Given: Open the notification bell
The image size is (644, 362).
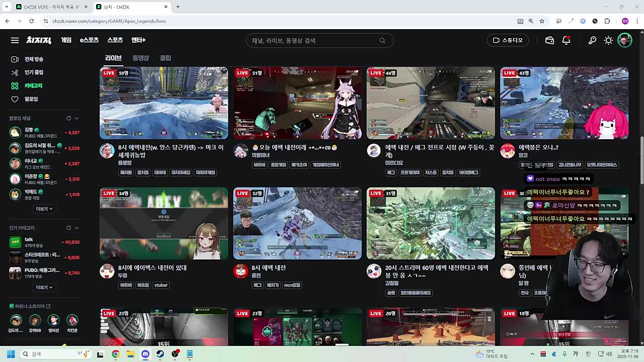Looking at the screenshot, I should tap(566, 40).
